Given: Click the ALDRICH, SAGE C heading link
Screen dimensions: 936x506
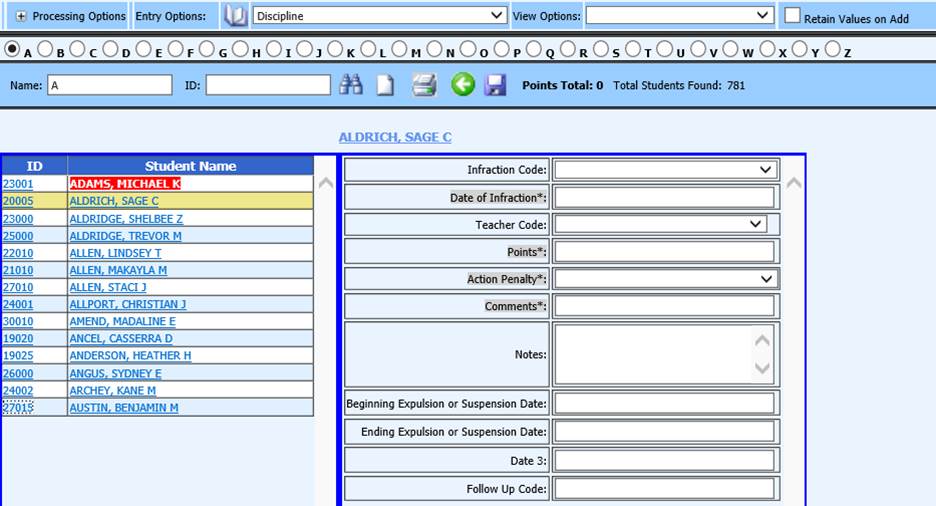Looking at the screenshot, I should pos(395,137).
